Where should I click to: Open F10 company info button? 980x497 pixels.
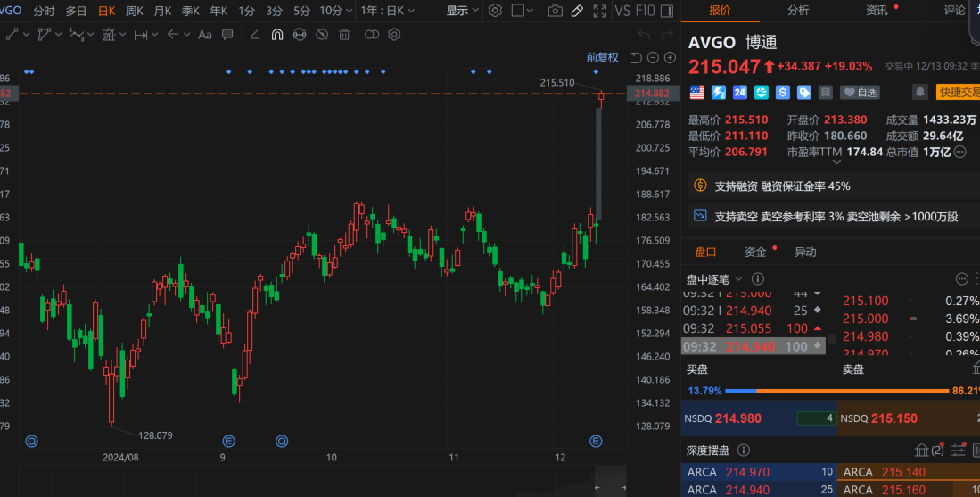[x=645, y=11]
